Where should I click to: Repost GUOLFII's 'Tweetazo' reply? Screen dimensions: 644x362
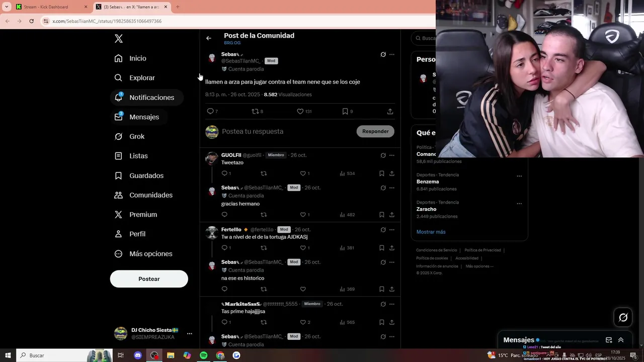(x=264, y=173)
